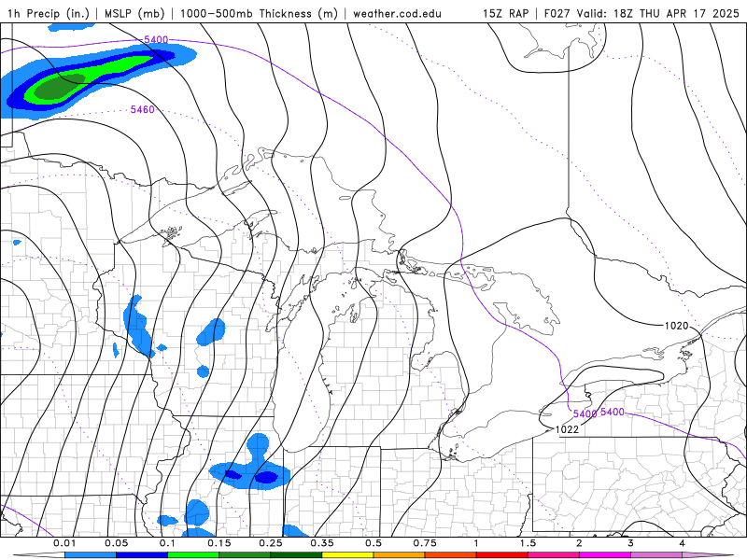Click the red 1 inch legend swatch
Viewport: 747px width, 560px height.
coord(501,555)
